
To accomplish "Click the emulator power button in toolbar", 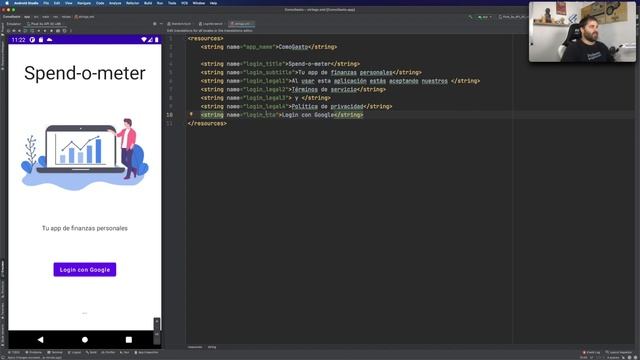I will coord(9,31).
